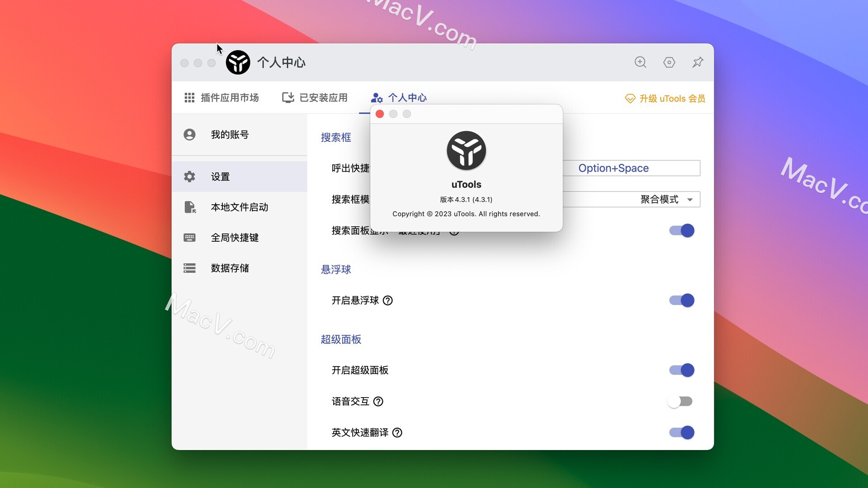This screenshot has width=868, height=488.
Task: Click the account avatar icon beside 我的账号
Action: [189, 135]
